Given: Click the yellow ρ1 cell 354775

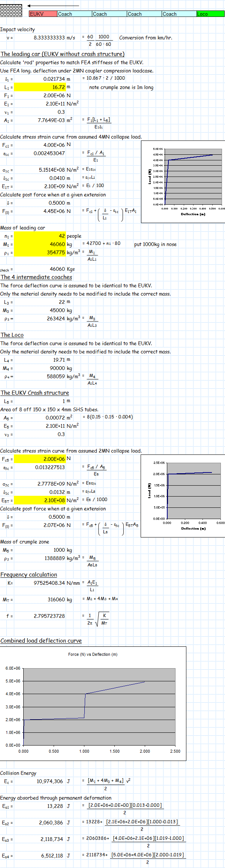Looking at the screenshot, I should pos(40,252).
